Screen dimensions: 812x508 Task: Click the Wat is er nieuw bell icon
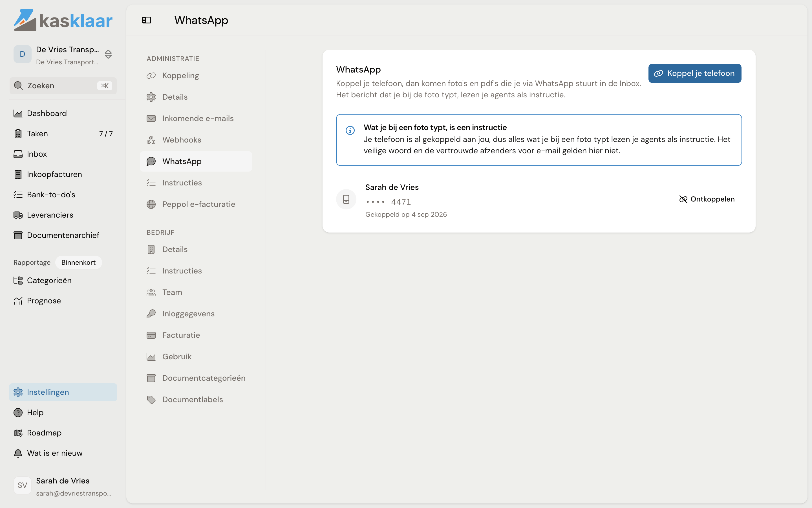18,453
